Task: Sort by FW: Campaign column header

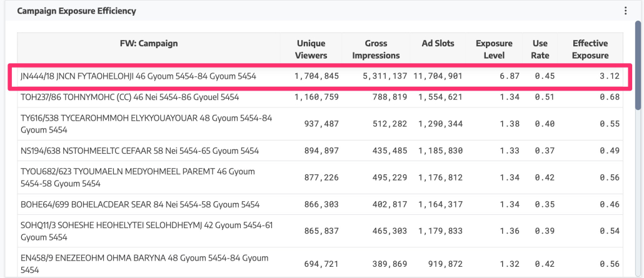Action: coord(149,43)
